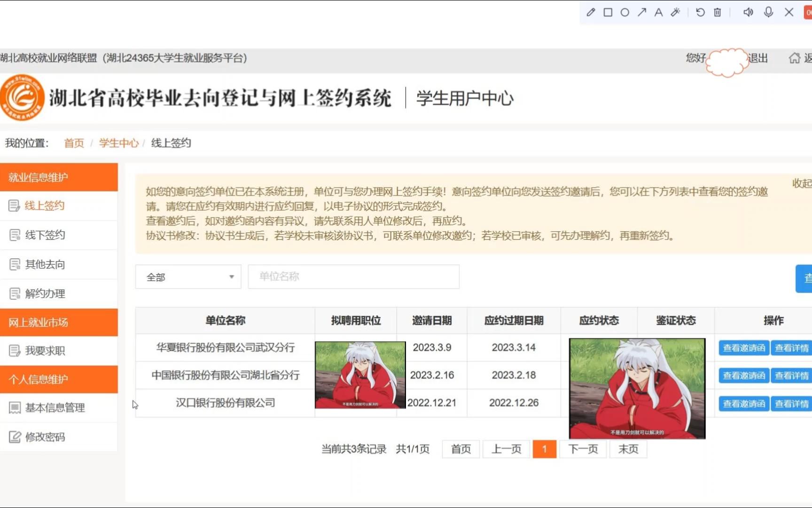Image resolution: width=812 pixels, height=508 pixels.
Task: View details for 中国银行 row
Action: (791, 376)
